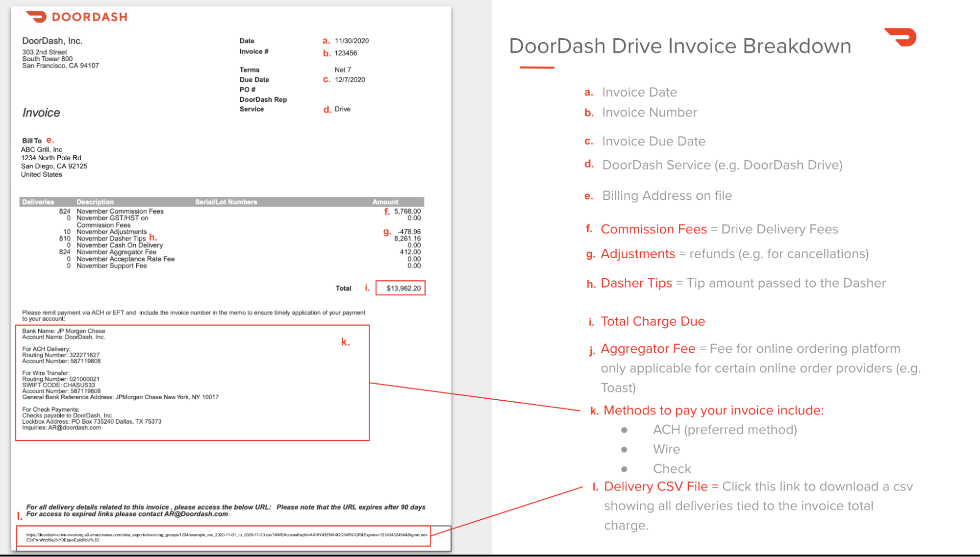The height and width of the screenshot is (557, 980).
Task: Click the red marker i next to the Total
Action: pyautogui.click(x=367, y=289)
